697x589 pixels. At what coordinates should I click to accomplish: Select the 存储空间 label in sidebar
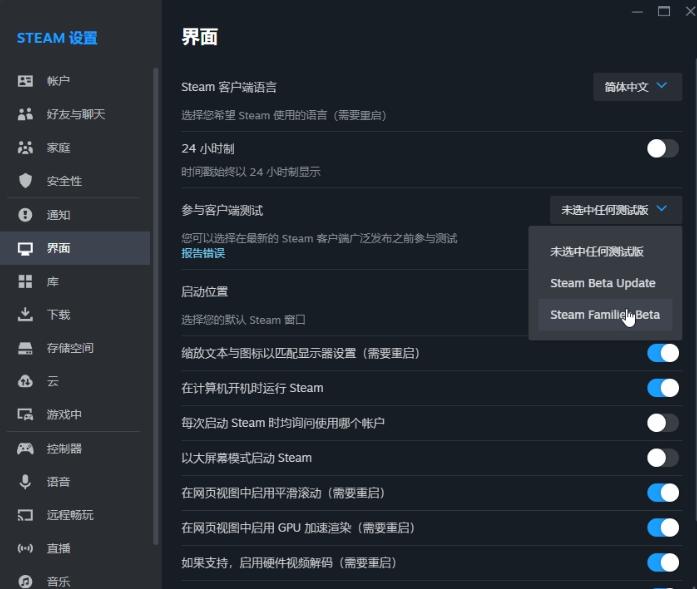tap(70, 348)
